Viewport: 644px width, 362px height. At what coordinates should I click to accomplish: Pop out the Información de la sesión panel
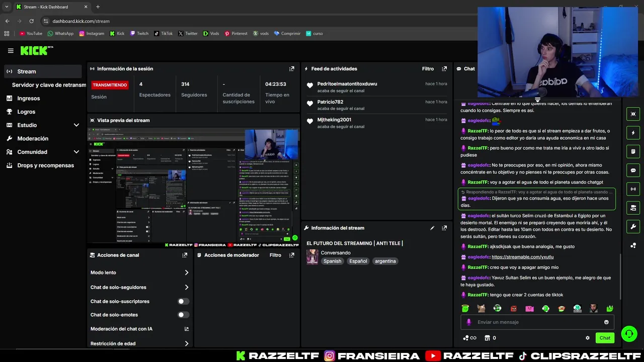coord(291,69)
